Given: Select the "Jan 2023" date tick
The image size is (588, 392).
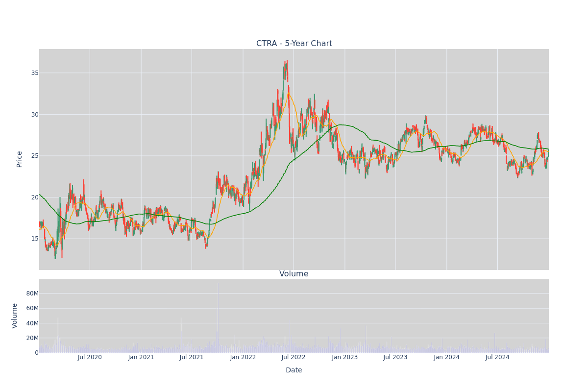Looking at the screenshot, I should (x=345, y=357).
